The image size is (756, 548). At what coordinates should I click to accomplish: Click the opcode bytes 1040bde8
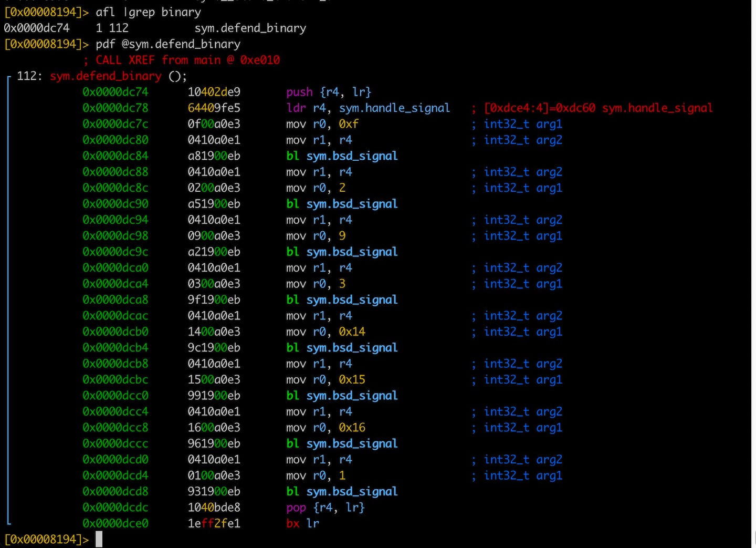tap(214, 508)
